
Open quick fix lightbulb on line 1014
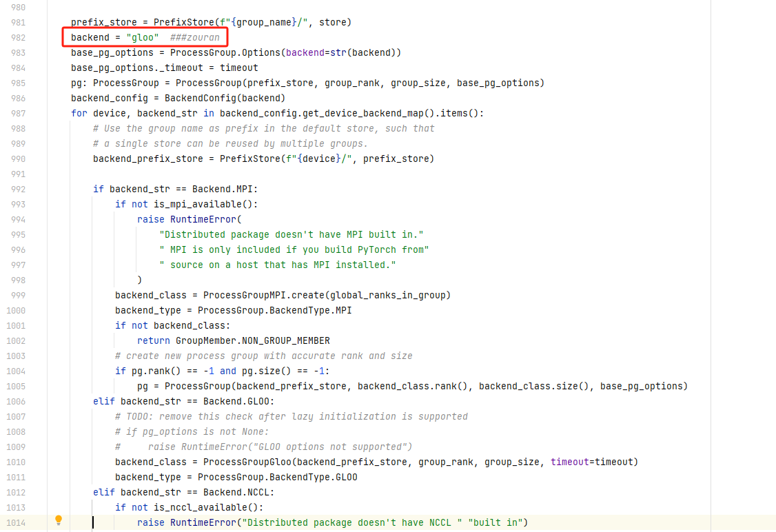coord(59,522)
